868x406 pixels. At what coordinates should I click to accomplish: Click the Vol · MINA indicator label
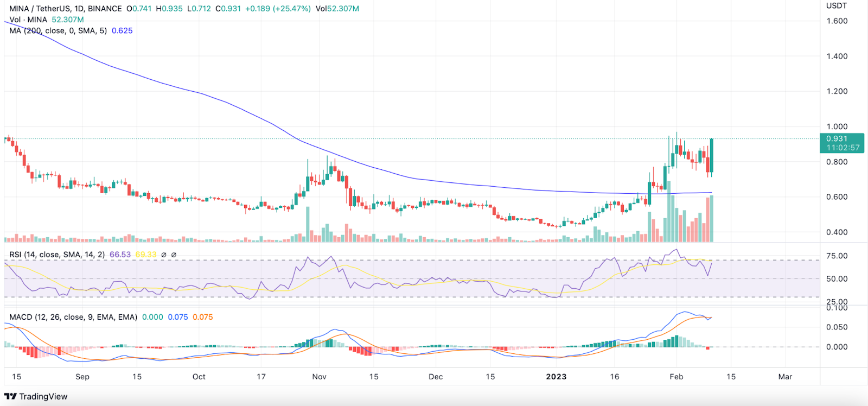pos(28,20)
